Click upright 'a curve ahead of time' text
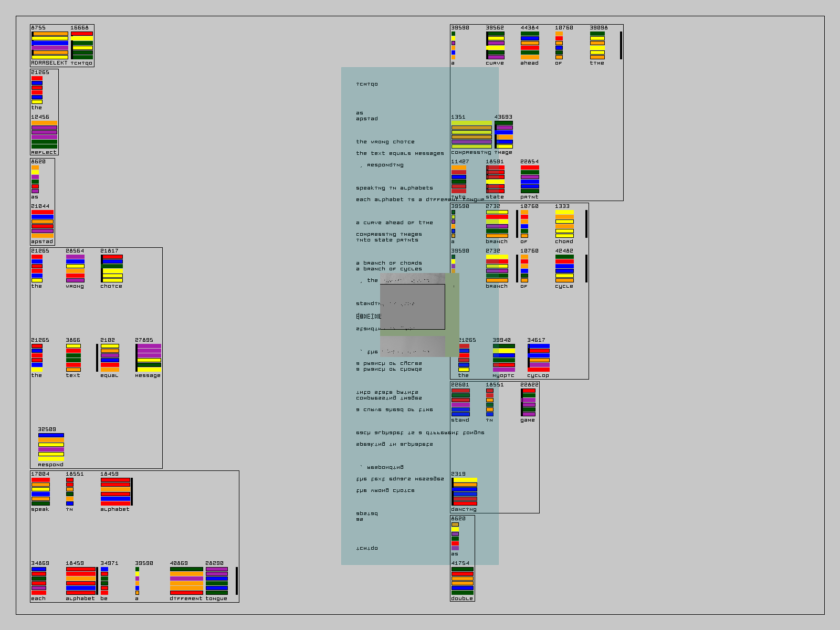 (x=394, y=223)
